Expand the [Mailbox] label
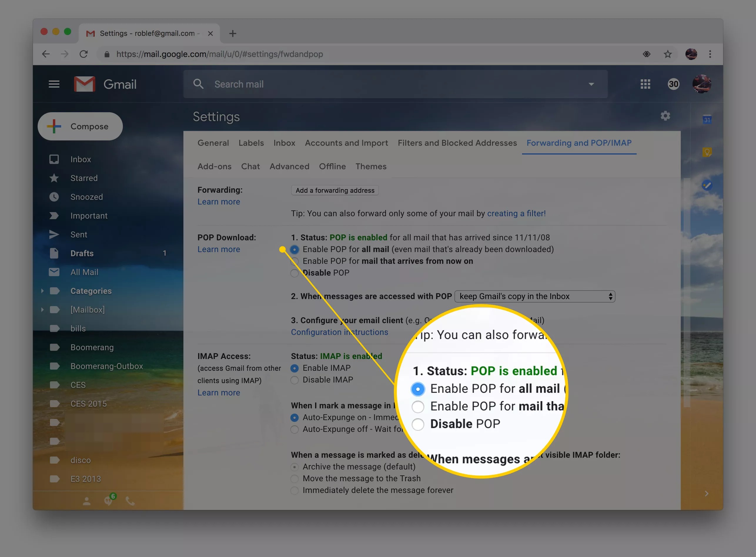Screen dimensions: 756x557 click(42, 310)
